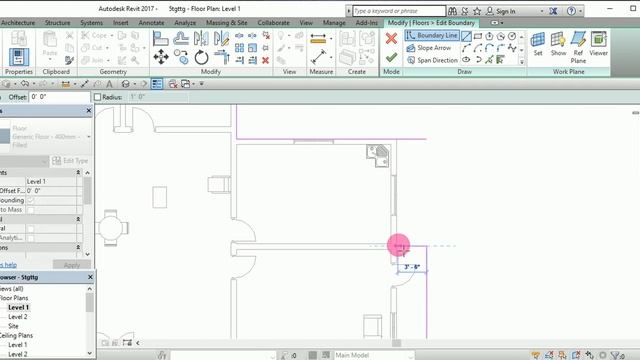Open the Manage ribbon tab
This screenshot has height=360, width=640.
click(x=334, y=23)
